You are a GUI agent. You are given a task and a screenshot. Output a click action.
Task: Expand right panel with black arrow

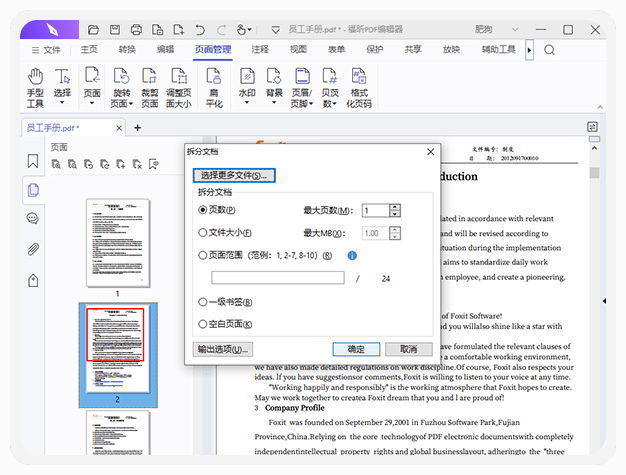[x=604, y=301]
